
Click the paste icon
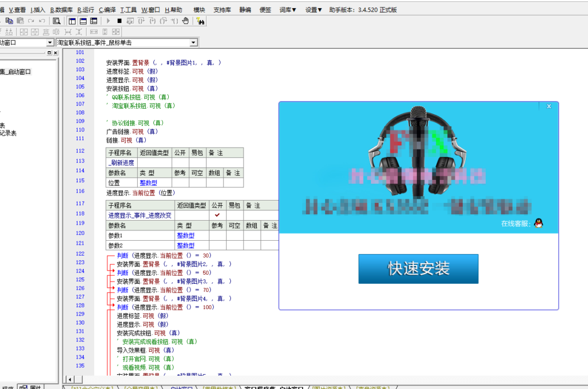pos(20,21)
